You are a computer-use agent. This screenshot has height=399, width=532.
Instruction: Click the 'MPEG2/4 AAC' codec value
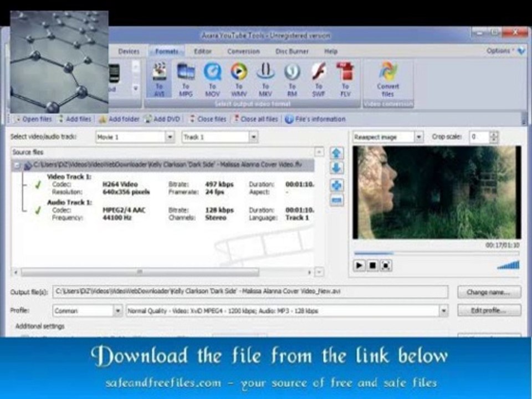coord(124,211)
